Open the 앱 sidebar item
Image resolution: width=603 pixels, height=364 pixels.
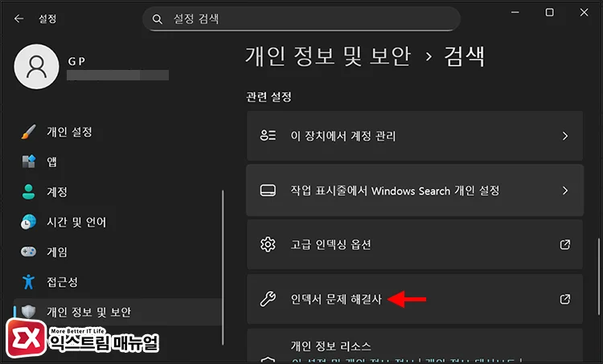tap(117, 162)
